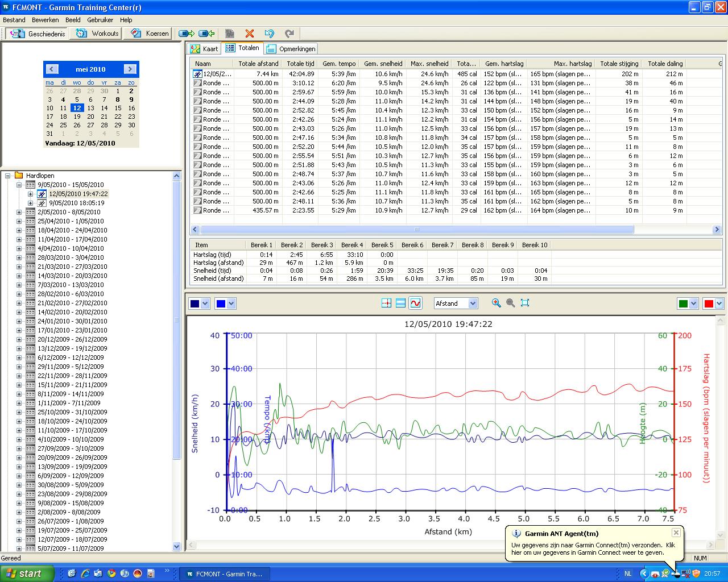Open the dark blue speed series color dropdown

[205, 304]
